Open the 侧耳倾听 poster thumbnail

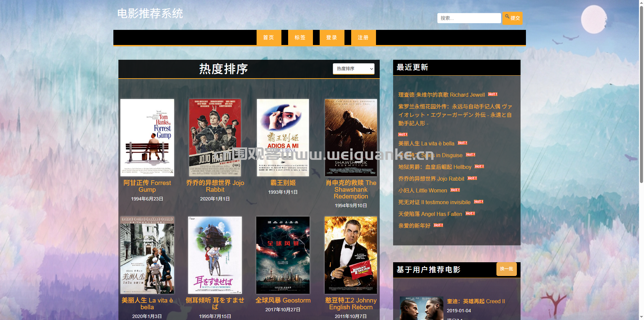[215, 255]
